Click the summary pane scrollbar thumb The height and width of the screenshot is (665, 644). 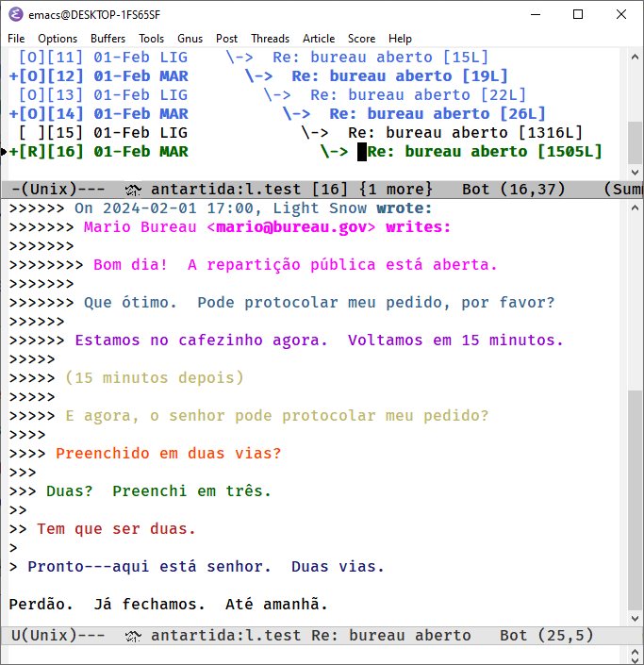click(x=635, y=141)
